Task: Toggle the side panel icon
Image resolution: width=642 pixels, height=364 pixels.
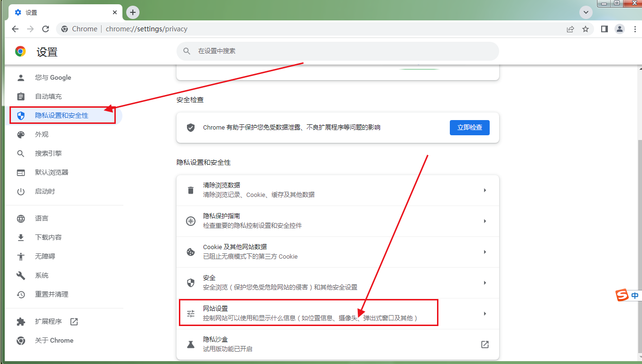Action: 604,29
